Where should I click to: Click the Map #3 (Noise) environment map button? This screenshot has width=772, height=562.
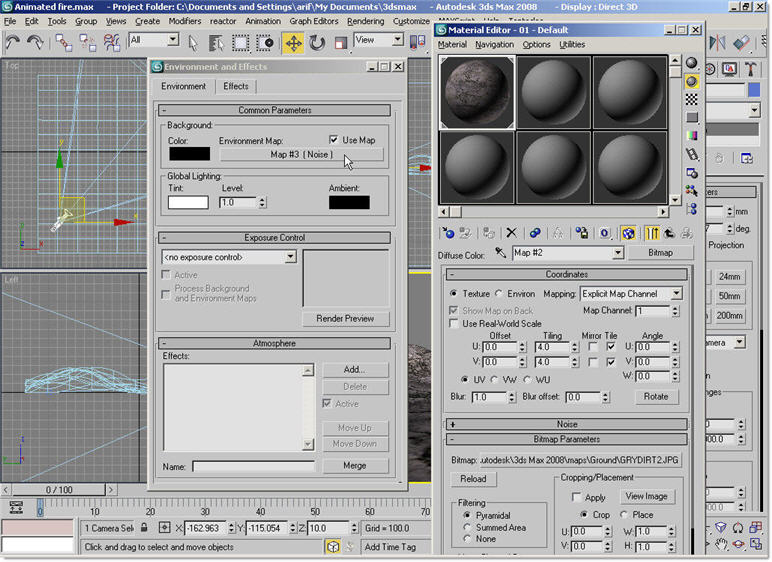point(301,155)
